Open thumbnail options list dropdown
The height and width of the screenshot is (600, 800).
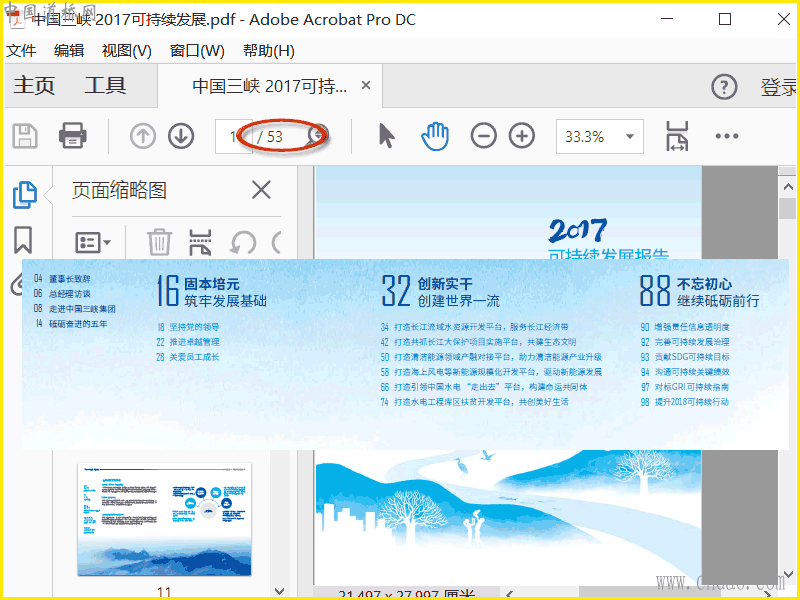[93, 242]
